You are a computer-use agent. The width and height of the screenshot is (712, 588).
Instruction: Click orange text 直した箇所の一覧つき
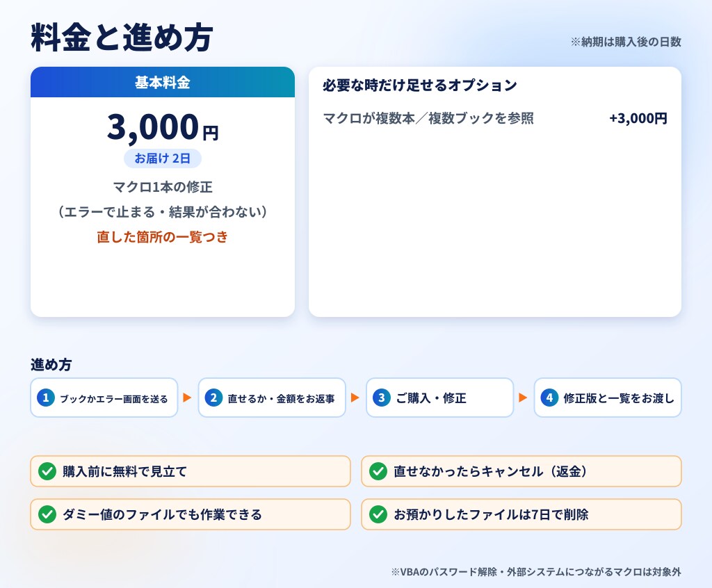(163, 236)
